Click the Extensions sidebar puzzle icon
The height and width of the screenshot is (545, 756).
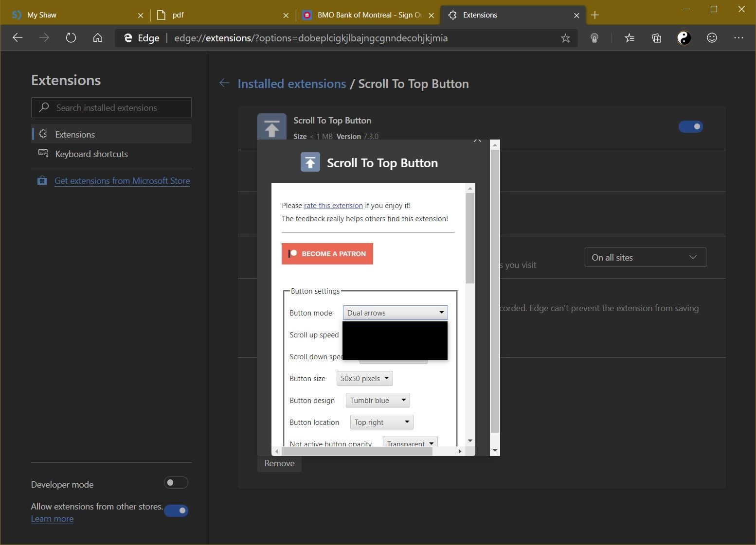(x=43, y=134)
